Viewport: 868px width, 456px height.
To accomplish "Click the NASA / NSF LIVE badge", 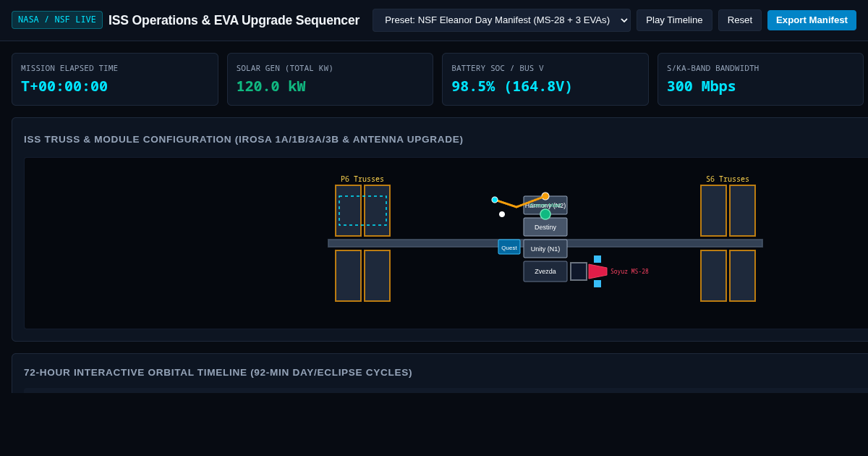I will (x=57, y=20).
